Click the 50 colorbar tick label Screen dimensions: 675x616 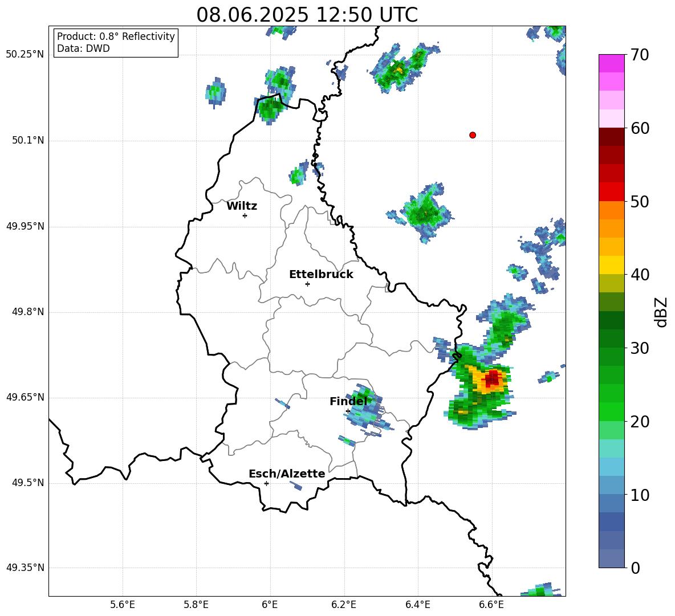[x=640, y=202]
